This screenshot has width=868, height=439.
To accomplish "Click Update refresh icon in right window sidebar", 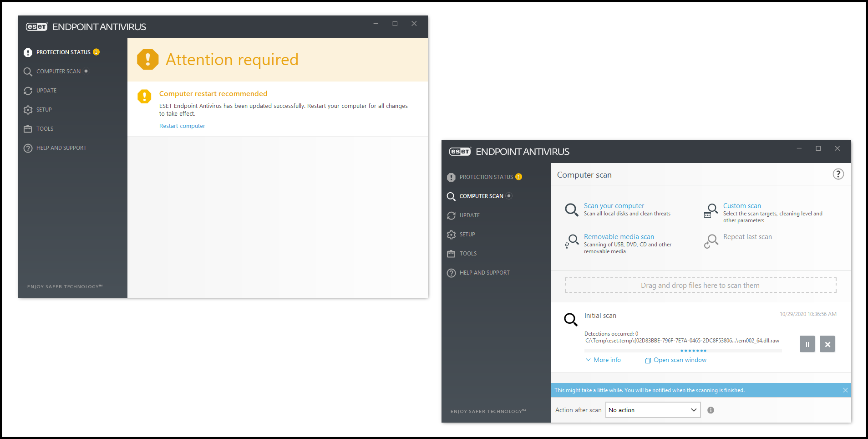I will 451,215.
